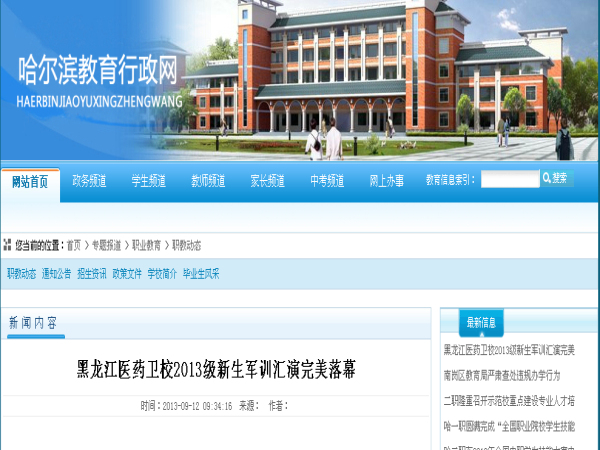This screenshot has width=600, height=450.
Task: Open the 政务频道 menu item
Action: 90,181
